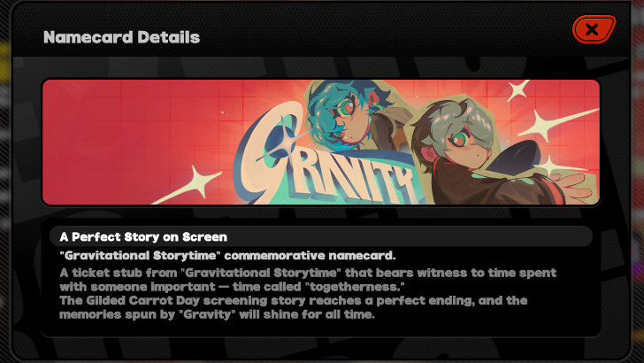Click the blank area below description text

pyautogui.click(x=321, y=328)
